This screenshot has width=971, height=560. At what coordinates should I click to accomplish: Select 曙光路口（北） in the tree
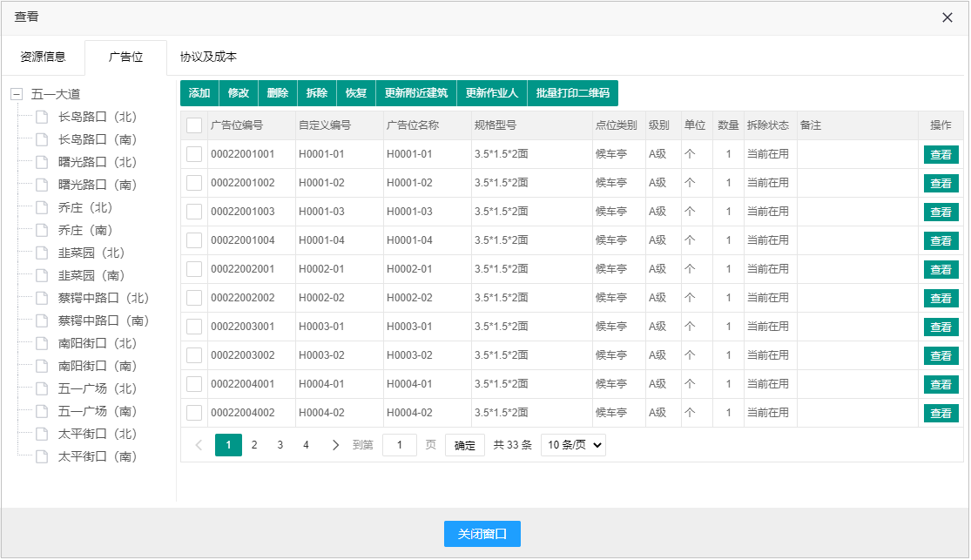click(98, 162)
